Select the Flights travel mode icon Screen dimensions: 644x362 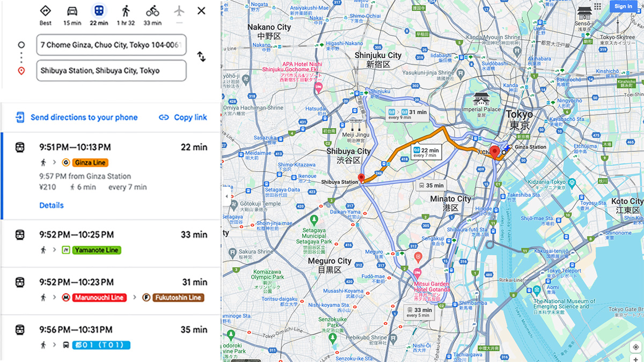[179, 11]
